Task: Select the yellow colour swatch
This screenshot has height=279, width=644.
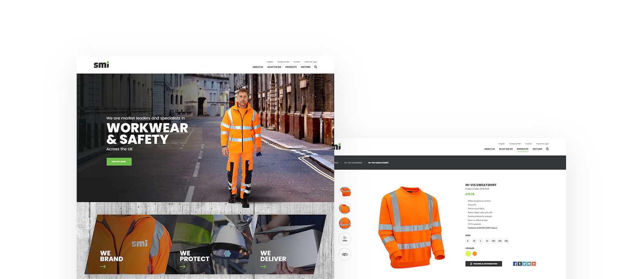Action: 468,254
